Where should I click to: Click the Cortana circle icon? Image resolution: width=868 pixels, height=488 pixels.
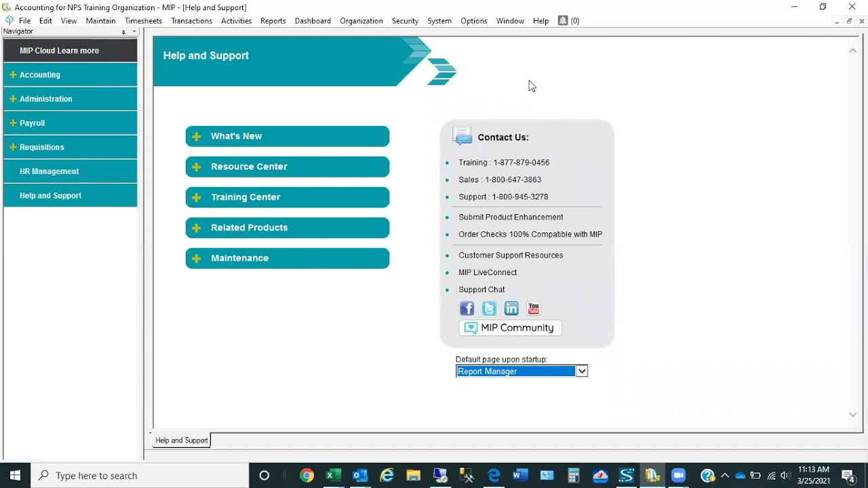coord(264,475)
